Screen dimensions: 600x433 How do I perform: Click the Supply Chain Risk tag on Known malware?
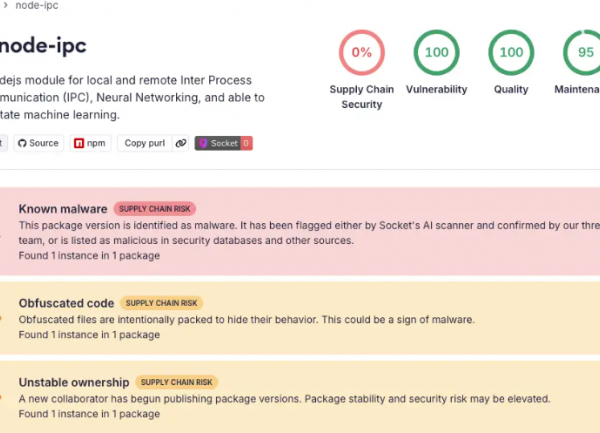155,209
